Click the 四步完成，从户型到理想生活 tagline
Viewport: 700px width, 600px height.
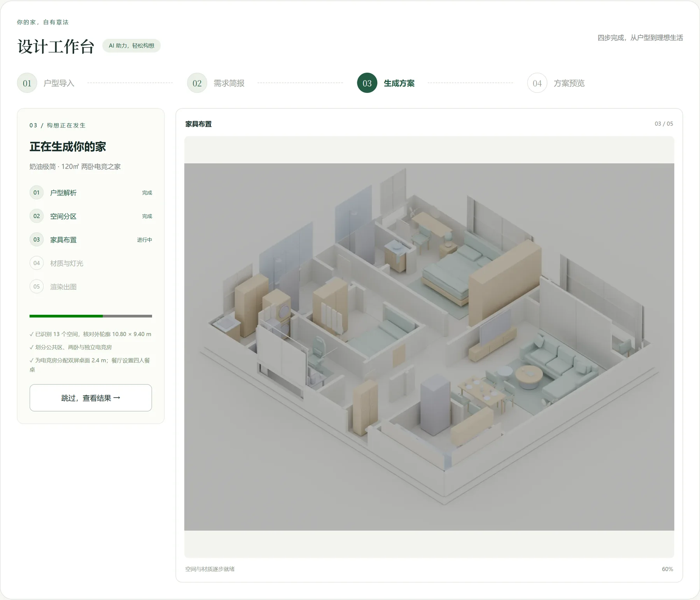tap(640, 38)
